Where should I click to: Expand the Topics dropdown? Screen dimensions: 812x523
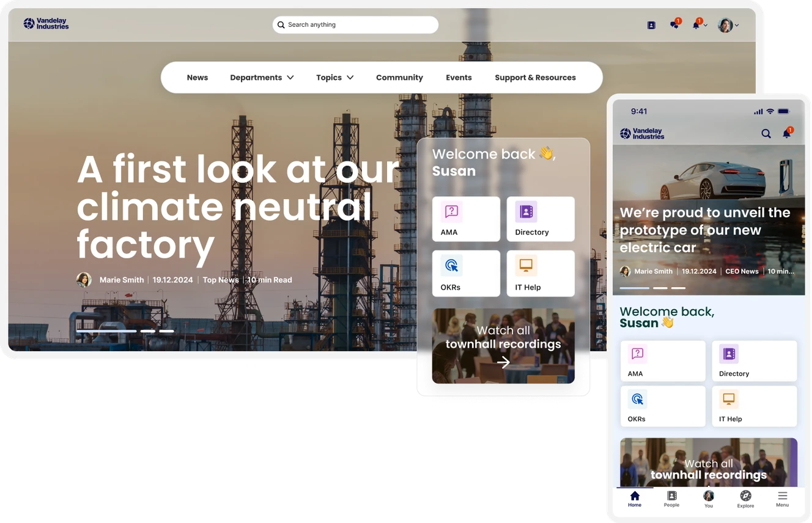334,77
